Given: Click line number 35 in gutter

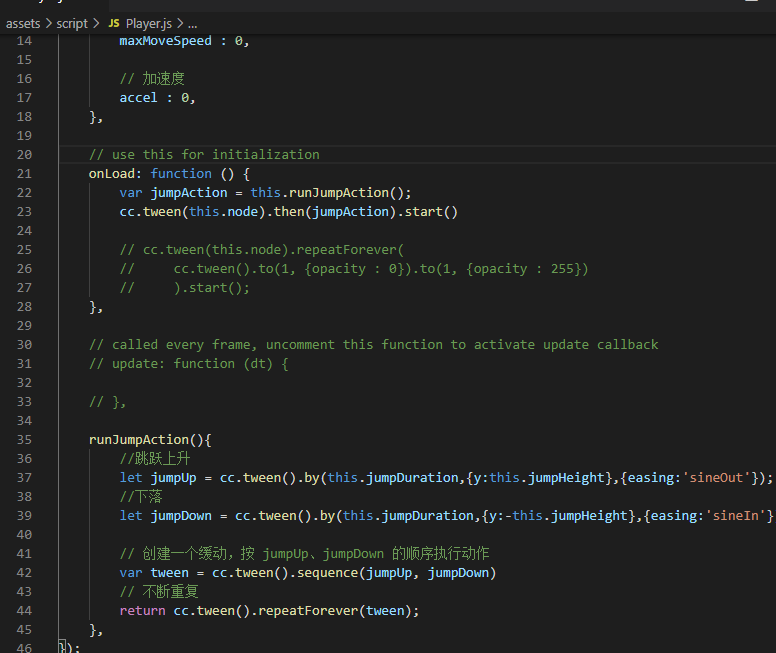Looking at the screenshot, I should point(24,440).
